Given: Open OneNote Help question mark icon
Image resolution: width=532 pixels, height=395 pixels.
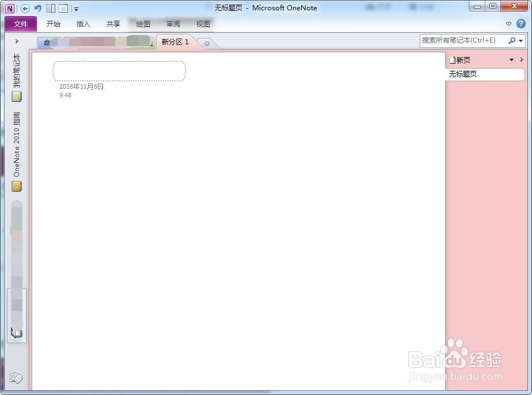Looking at the screenshot, I should pos(521,24).
